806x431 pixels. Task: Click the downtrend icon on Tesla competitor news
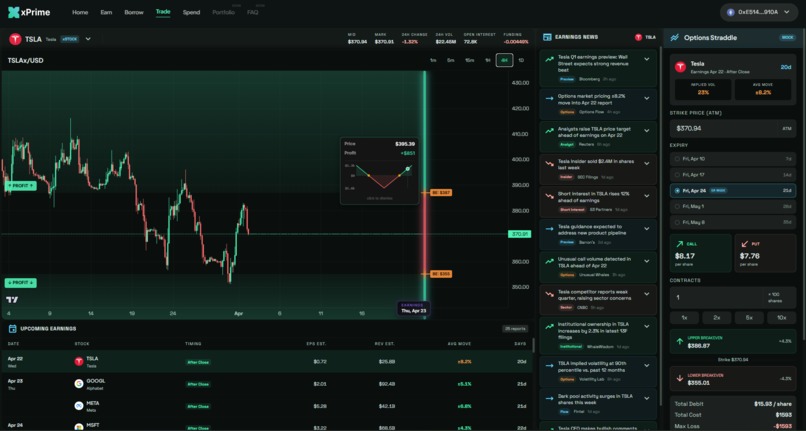click(549, 294)
